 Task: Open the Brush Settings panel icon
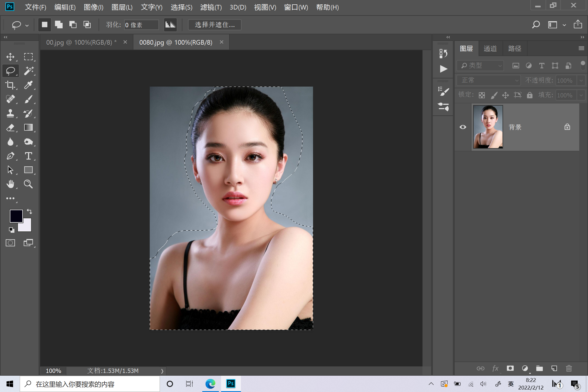[x=443, y=91]
